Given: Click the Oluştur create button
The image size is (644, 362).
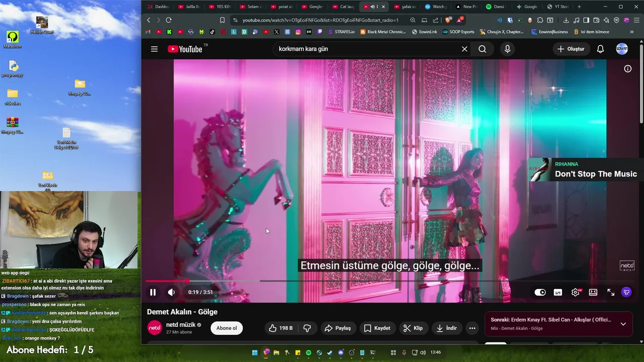Looking at the screenshot, I should click(x=571, y=49).
